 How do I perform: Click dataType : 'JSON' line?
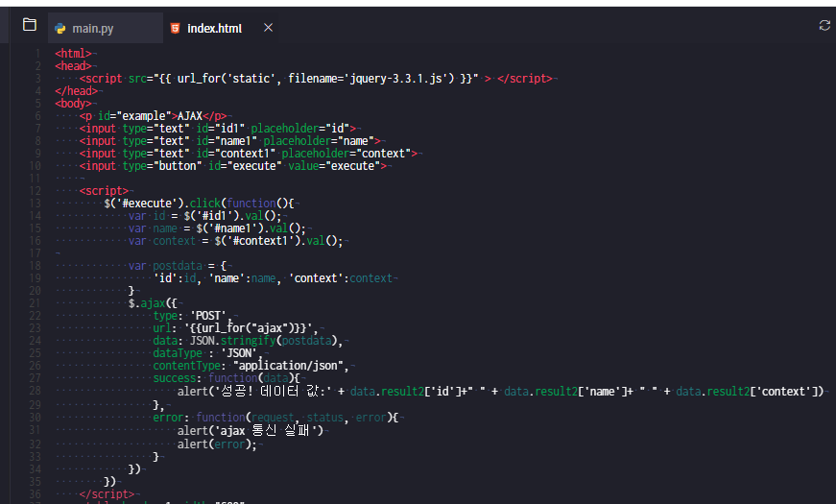point(208,353)
